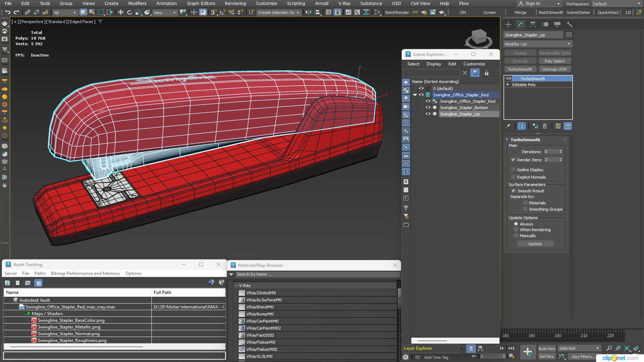Select the When Rendering update option
The width and height of the screenshot is (644, 362).
tap(516, 230)
